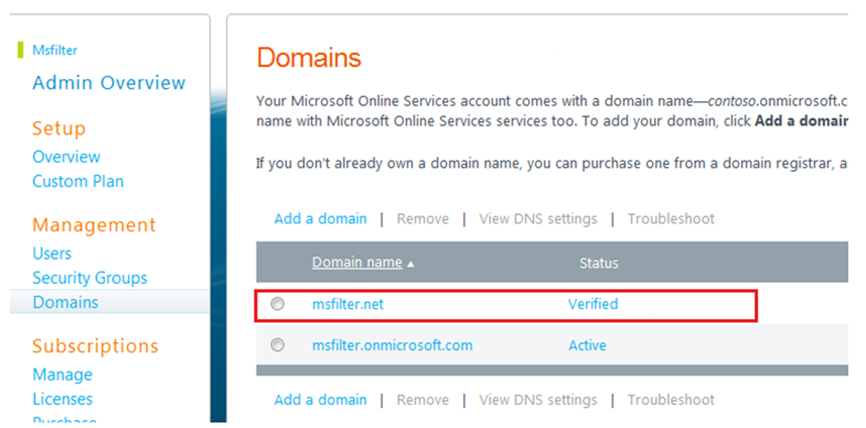Click the Subscriptions section heading
This screenshot has height=428, width=866.
(x=95, y=346)
